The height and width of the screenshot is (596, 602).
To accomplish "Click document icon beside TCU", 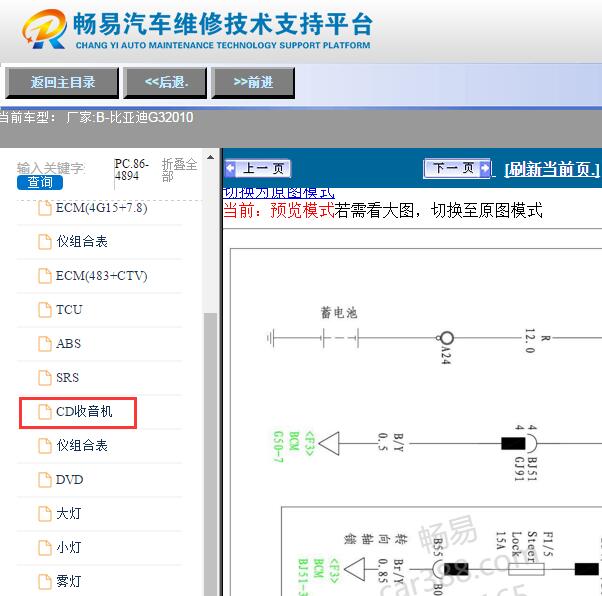I will coord(45,310).
